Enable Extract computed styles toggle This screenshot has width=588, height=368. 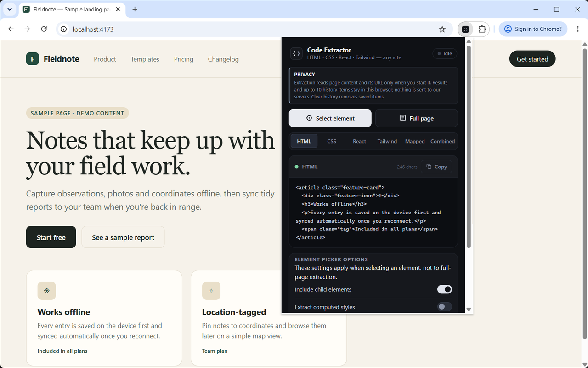pyautogui.click(x=444, y=307)
